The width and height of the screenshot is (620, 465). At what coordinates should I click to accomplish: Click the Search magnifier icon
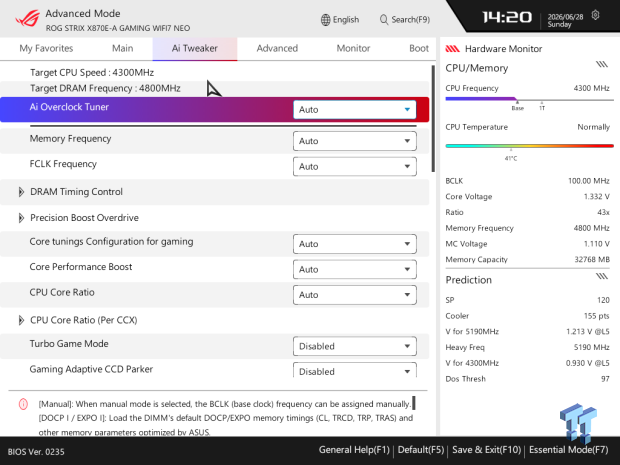(384, 20)
